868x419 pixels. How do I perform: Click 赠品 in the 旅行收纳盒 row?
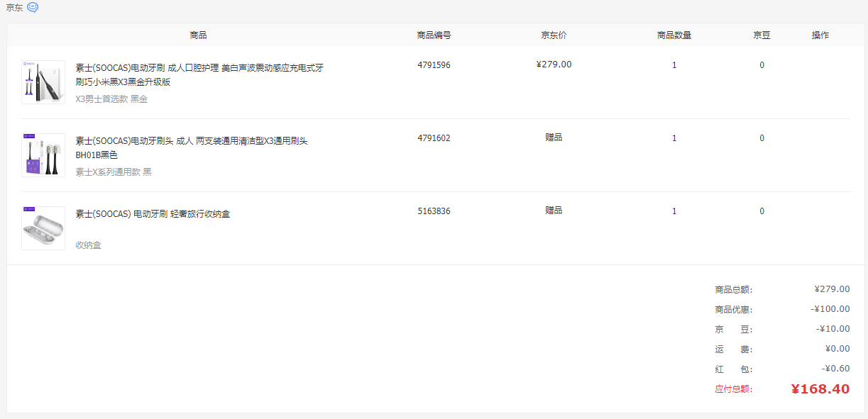tap(554, 211)
